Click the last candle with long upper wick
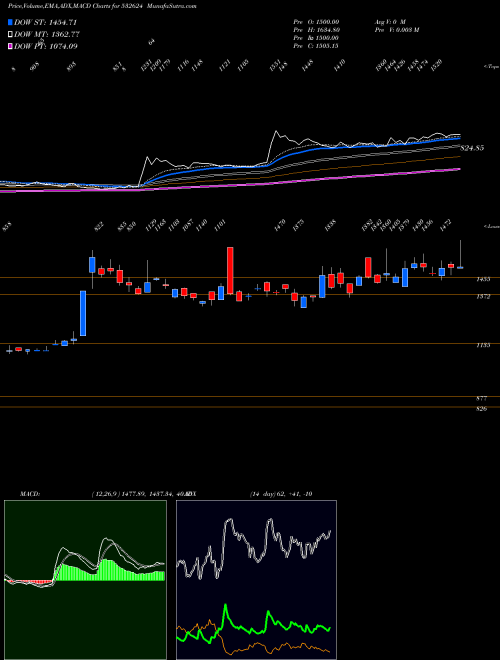Viewport: 500px width, 660px height. point(460,254)
